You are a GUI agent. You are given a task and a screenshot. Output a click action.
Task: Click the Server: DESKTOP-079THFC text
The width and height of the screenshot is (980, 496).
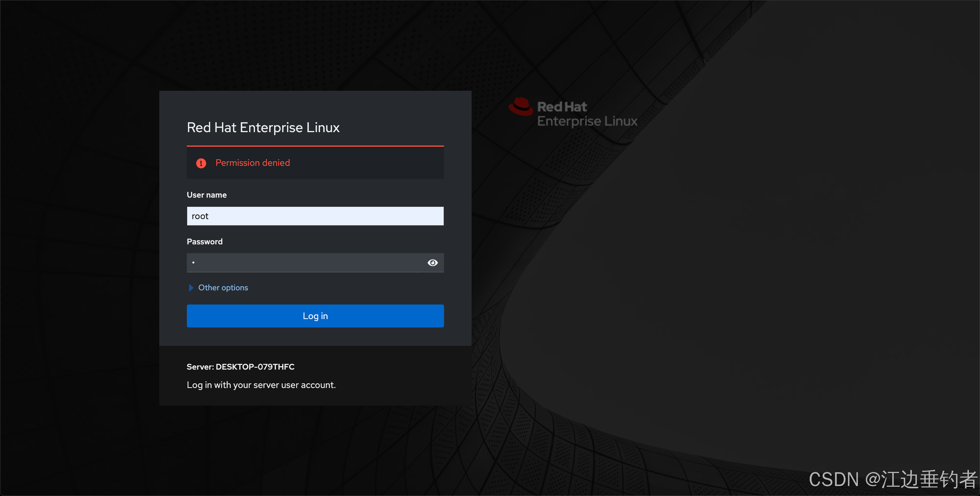coord(240,367)
